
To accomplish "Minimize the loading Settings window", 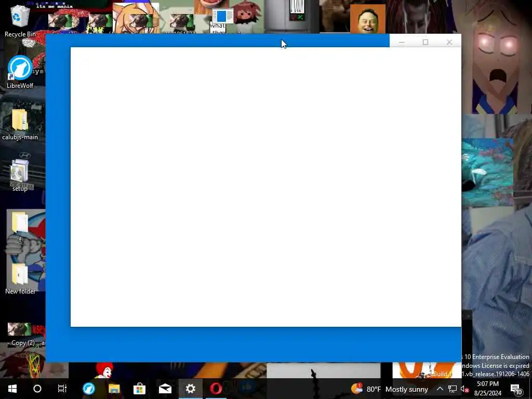I will pos(402,42).
